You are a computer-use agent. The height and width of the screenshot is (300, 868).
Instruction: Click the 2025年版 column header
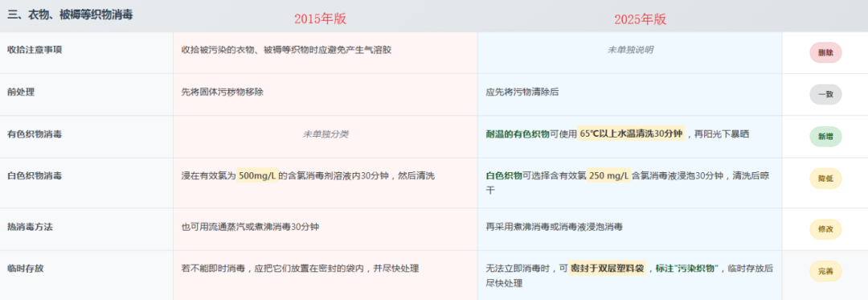click(x=640, y=19)
